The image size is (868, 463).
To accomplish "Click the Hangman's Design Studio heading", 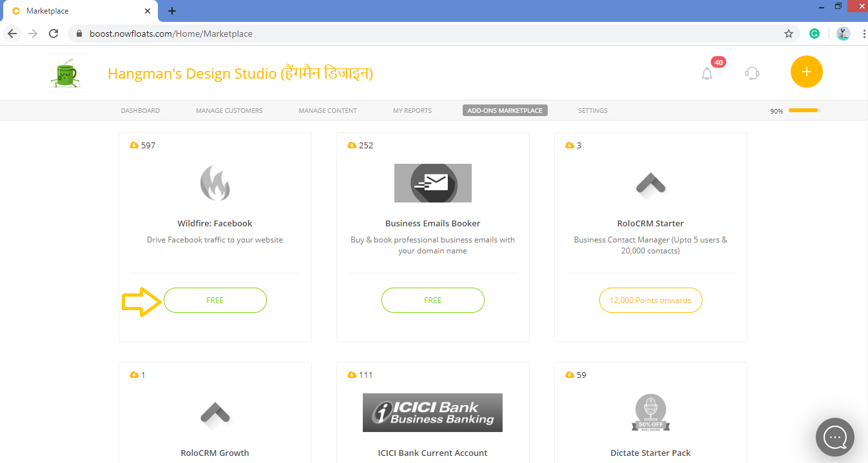I will click(x=240, y=74).
